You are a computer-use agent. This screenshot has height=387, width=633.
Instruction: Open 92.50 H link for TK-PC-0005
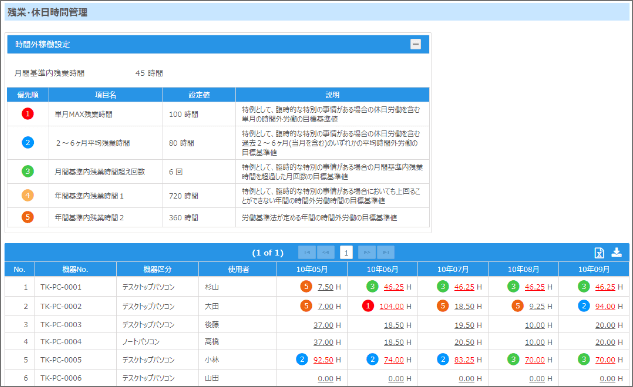[323, 360]
